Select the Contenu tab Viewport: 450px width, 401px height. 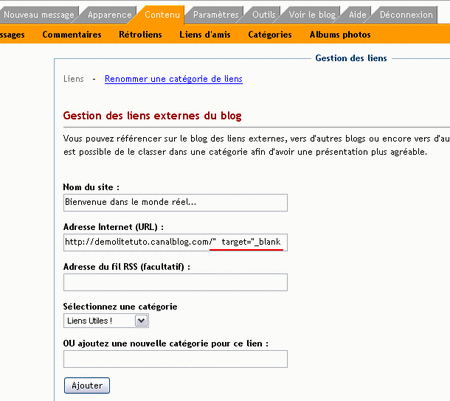[162, 15]
